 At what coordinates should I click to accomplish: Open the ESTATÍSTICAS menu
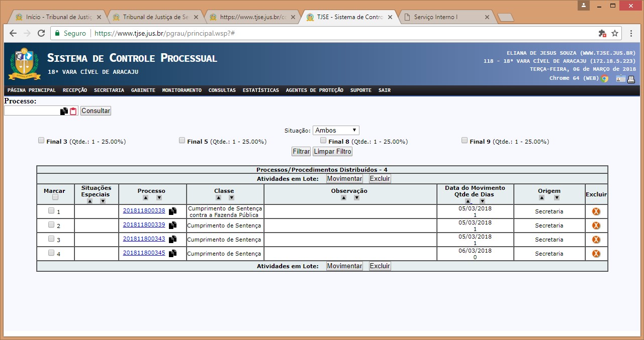coord(260,90)
